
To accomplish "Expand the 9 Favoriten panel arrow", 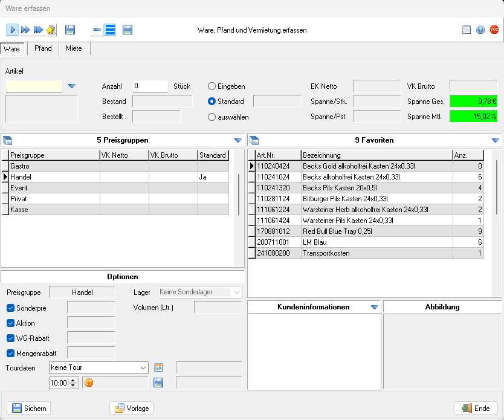I will pos(496,140).
